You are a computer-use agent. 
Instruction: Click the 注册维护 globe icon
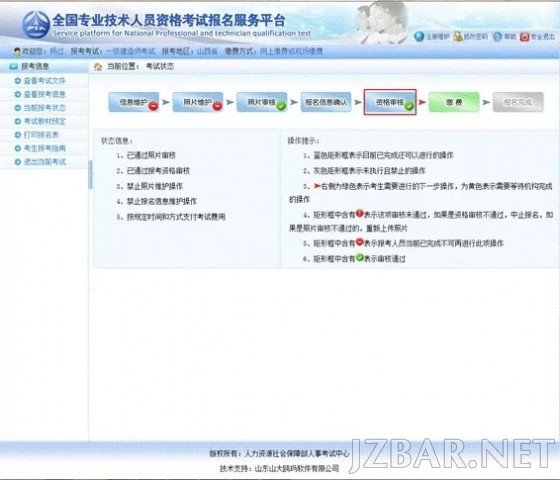(419, 36)
